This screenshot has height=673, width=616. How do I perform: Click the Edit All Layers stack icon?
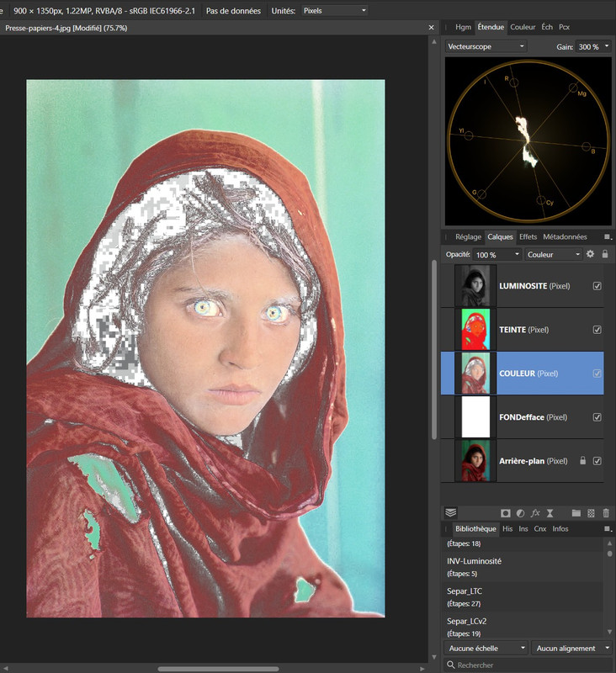[450, 512]
